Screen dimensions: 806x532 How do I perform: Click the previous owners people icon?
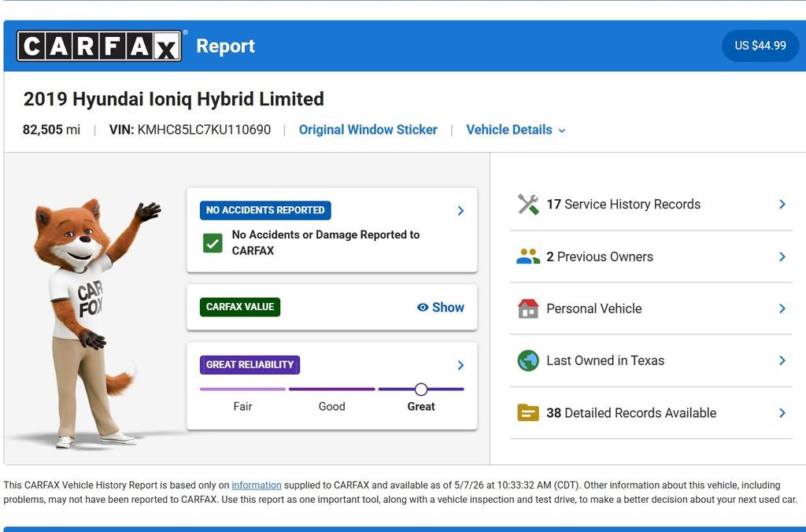coord(528,257)
